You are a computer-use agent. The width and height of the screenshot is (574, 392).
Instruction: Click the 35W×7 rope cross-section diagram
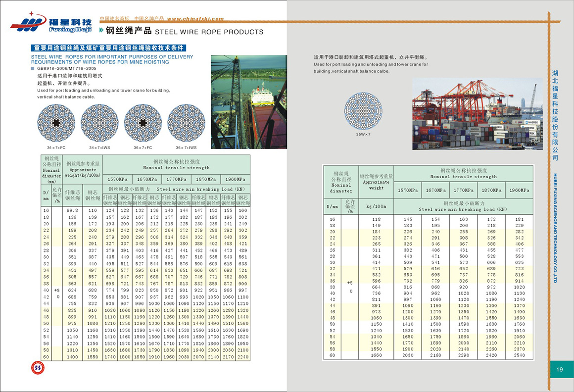363,111
